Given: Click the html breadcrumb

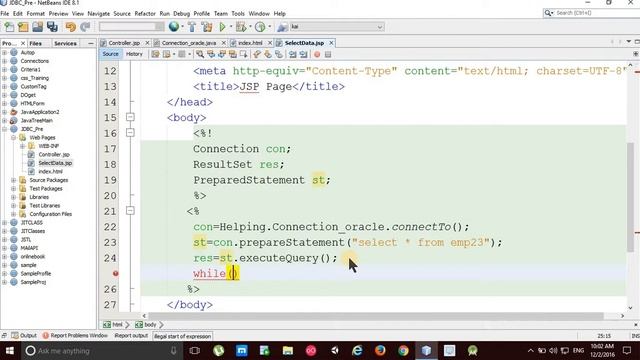Looking at the screenshot, I should click(x=113, y=324).
